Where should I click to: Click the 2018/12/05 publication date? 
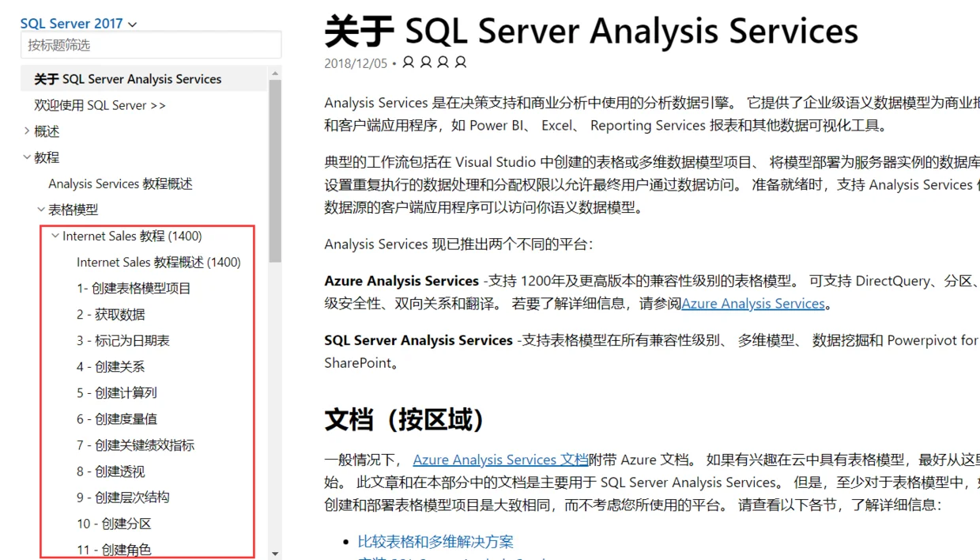coord(356,63)
